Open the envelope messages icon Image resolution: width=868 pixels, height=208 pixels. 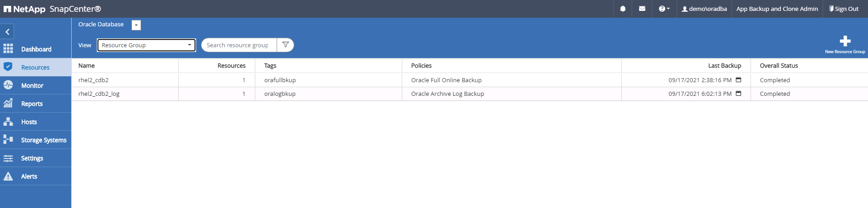[642, 9]
